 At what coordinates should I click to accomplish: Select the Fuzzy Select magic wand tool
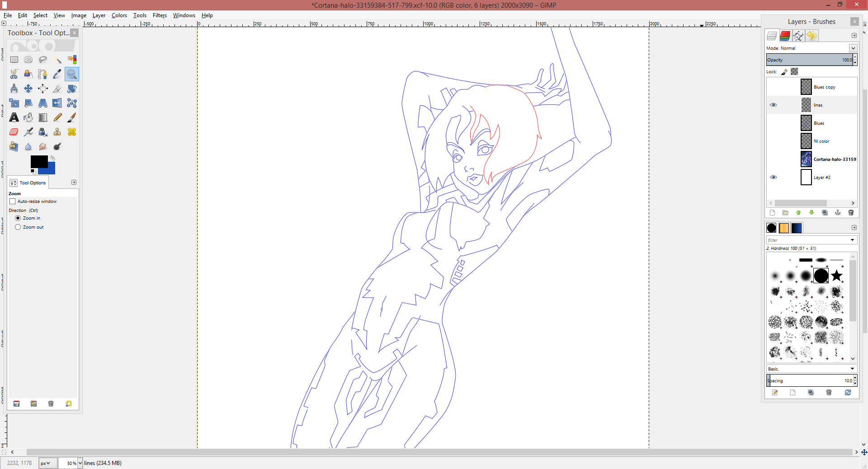57,60
